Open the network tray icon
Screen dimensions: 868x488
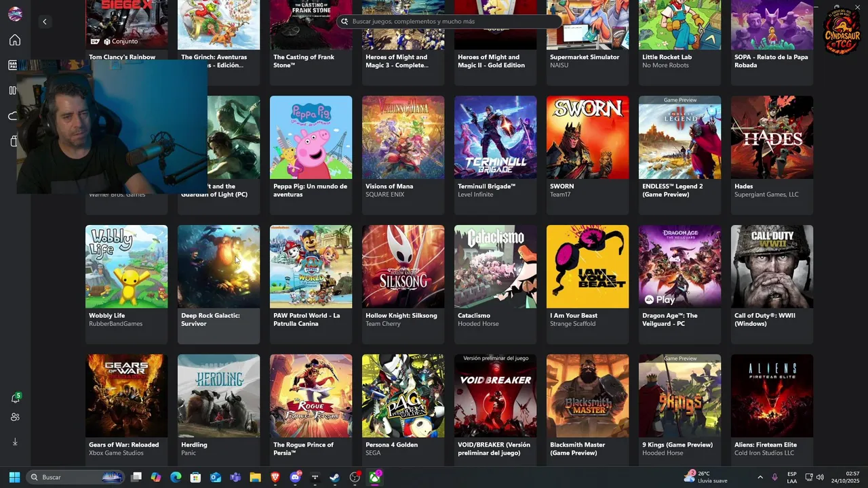coord(809,477)
